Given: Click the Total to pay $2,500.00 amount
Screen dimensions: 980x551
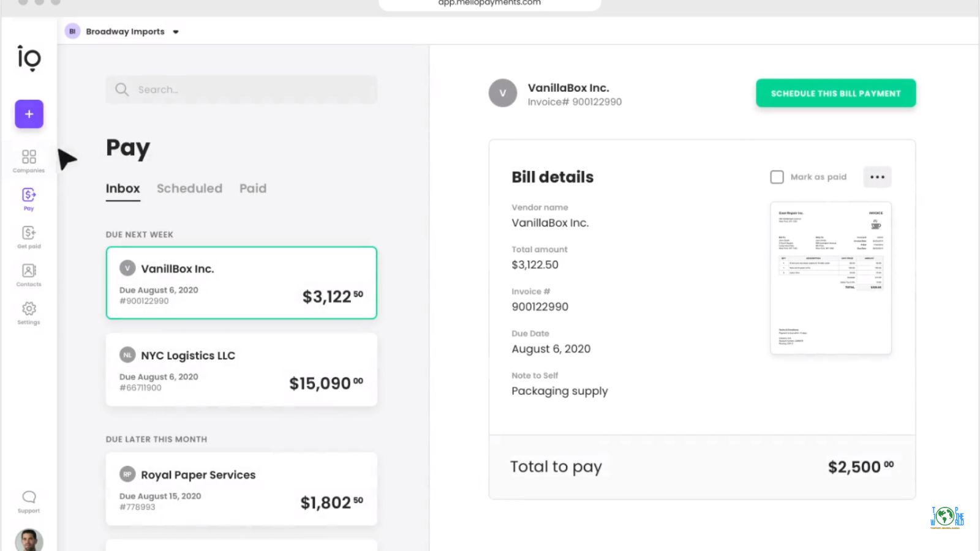Looking at the screenshot, I should coord(861,467).
